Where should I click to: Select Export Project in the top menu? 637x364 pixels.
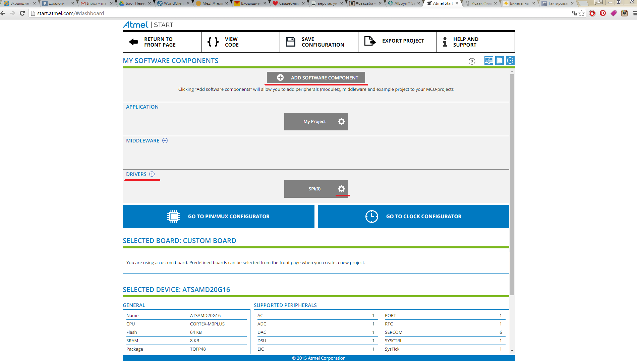click(x=398, y=42)
